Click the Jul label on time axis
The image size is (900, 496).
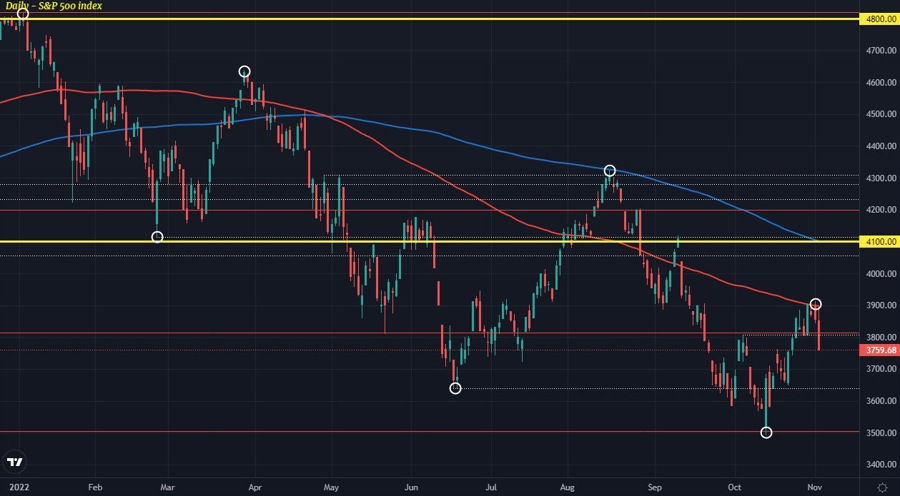490,486
